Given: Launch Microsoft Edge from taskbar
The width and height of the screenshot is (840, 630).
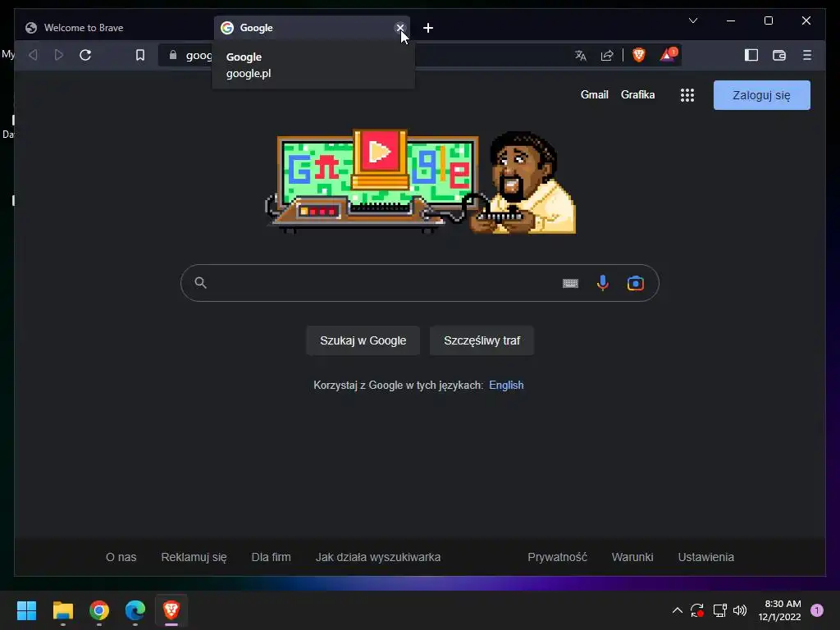Looking at the screenshot, I should click(x=135, y=610).
